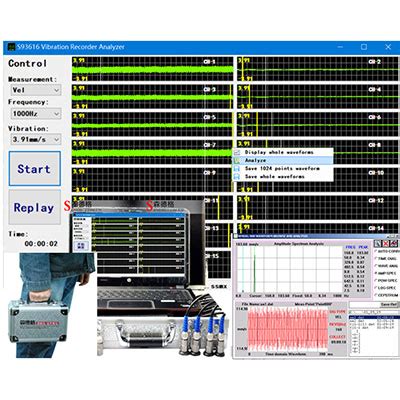
Task: Click the Replay button
Action: [x=35, y=208]
